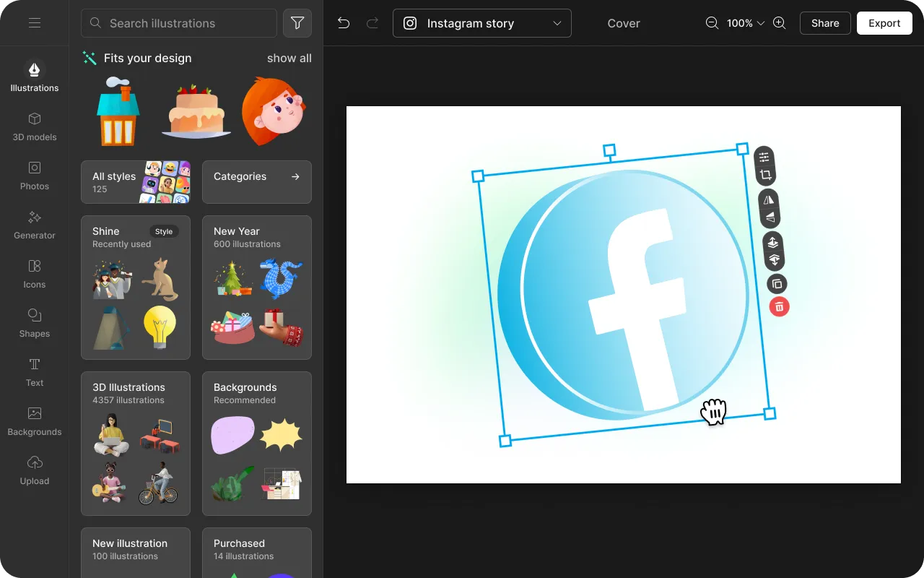Open the filter options funnel
Image resolution: width=924 pixels, height=578 pixels.
click(x=297, y=23)
